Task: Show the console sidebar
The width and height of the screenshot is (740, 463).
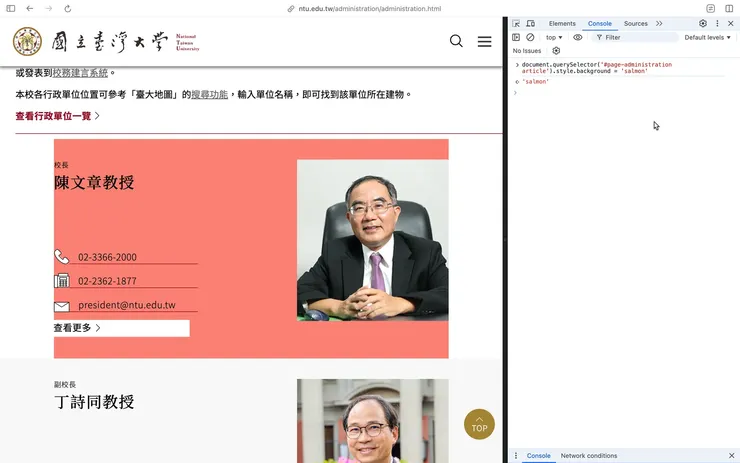Action: click(516, 37)
